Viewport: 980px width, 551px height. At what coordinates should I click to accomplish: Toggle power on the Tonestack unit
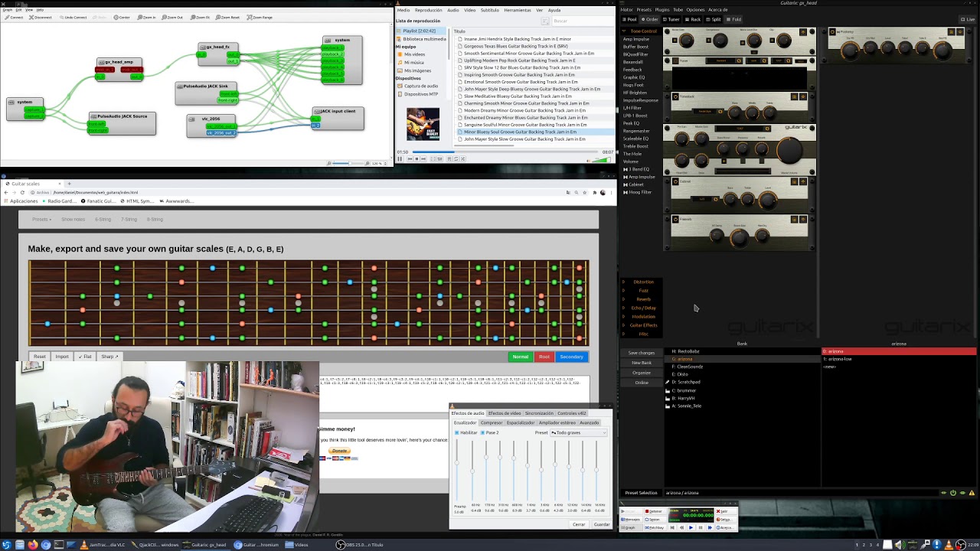675,97
